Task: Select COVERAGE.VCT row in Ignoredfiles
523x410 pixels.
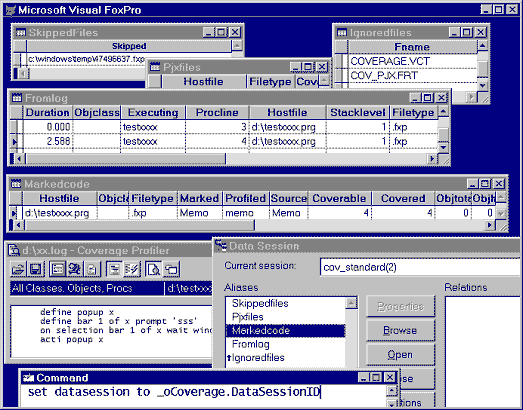Action: (x=413, y=61)
